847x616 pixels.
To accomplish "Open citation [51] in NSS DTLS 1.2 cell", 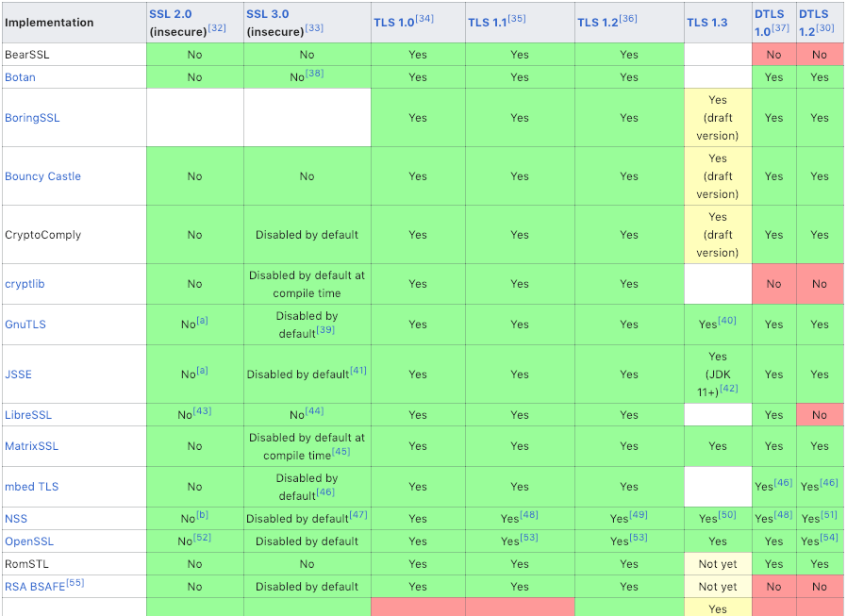I will coord(829,514).
